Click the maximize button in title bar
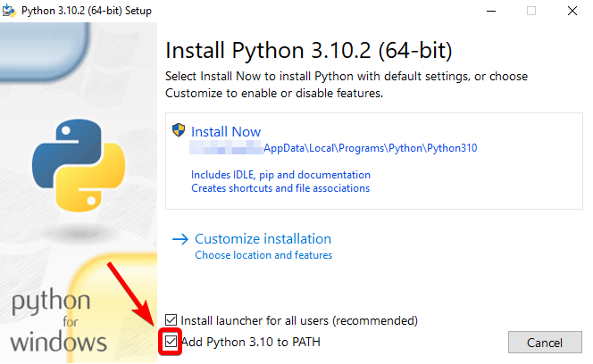The image size is (593, 364). tap(531, 11)
